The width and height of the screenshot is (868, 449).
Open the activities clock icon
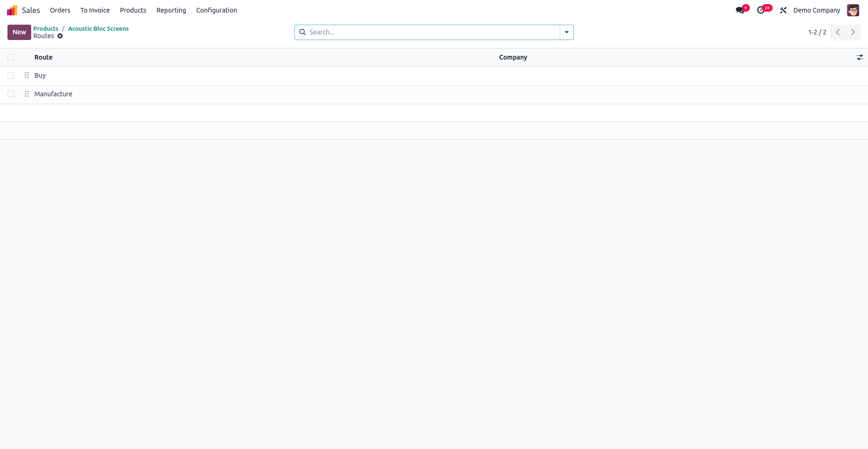761,10
